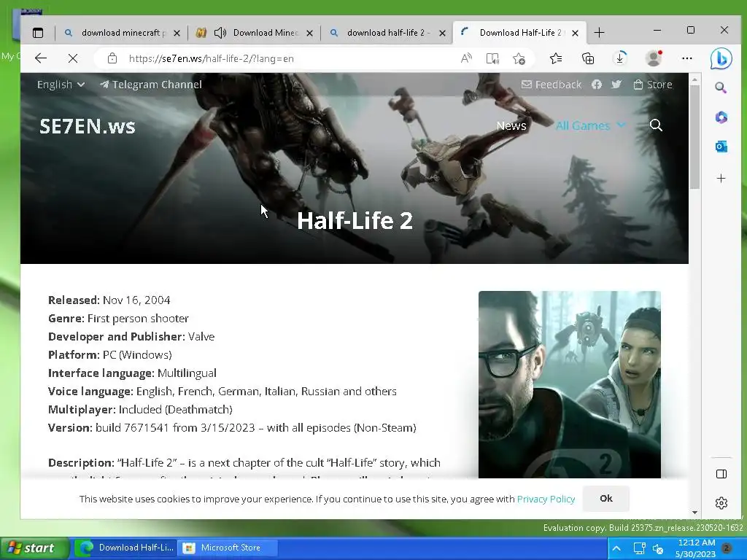Select the Download Half-Life 2 tab

coord(519,33)
